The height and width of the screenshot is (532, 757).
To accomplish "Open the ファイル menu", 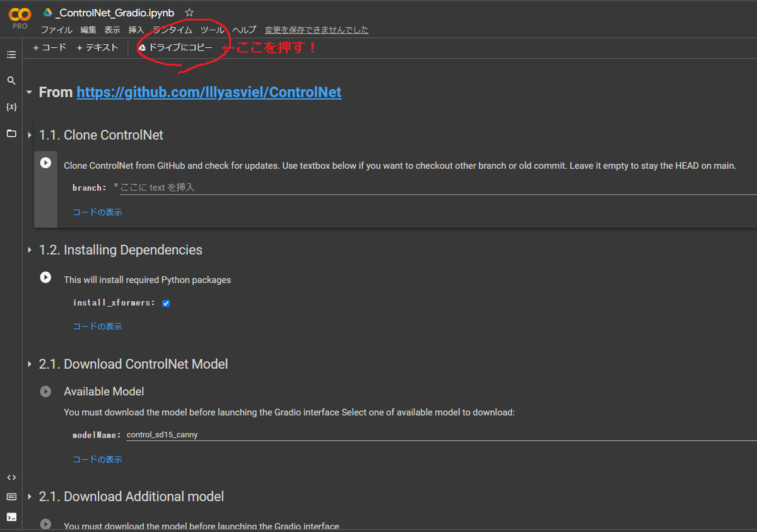I will click(57, 30).
